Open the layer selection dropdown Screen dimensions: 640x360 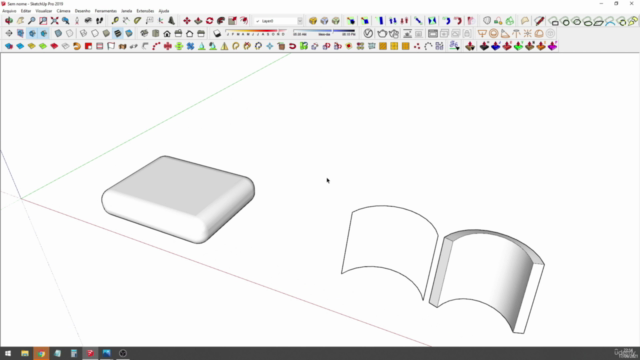[x=300, y=21]
